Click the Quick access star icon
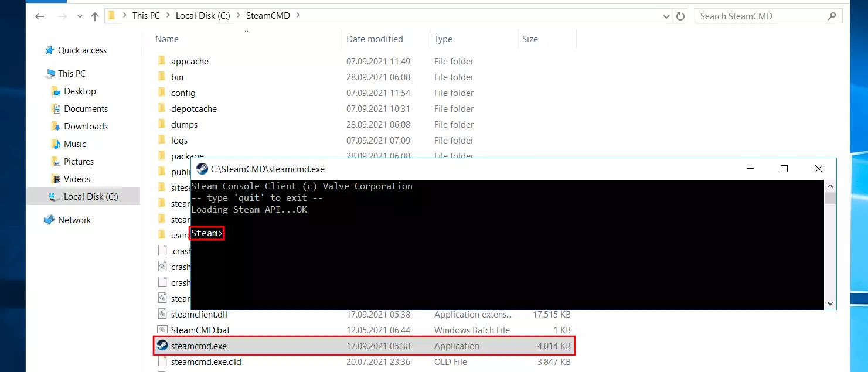868x372 pixels. tap(50, 50)
